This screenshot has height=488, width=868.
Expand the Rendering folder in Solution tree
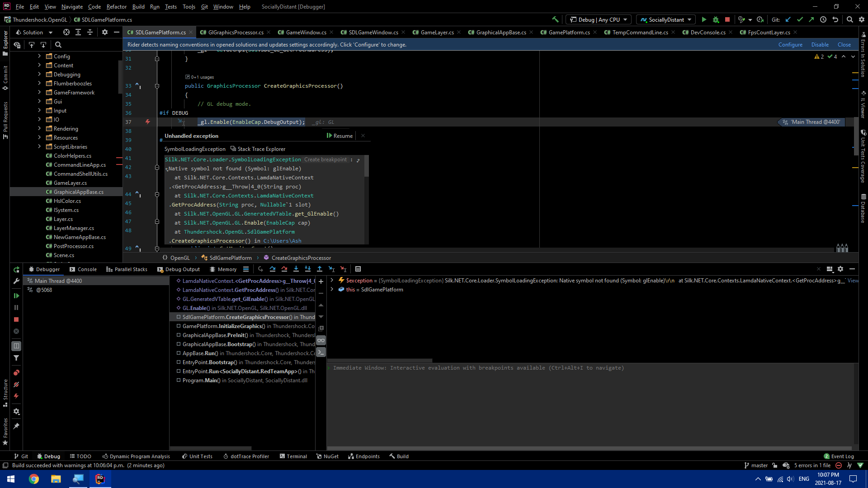pyautogui.click(x=39, y=129)
